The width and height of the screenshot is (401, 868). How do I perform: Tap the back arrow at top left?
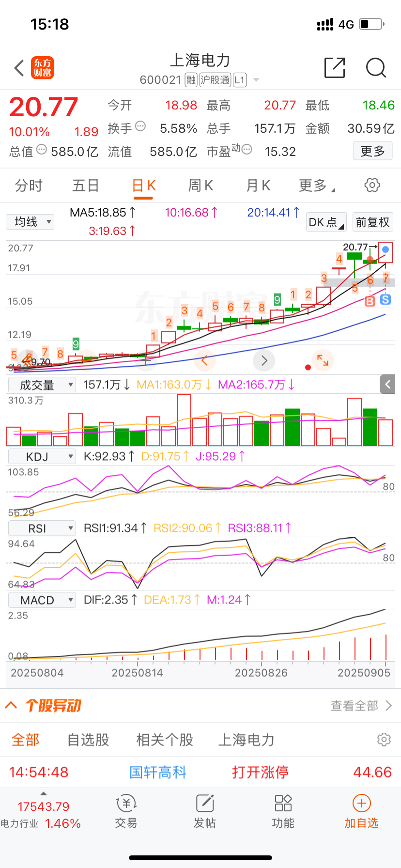[x=19, y=68]
